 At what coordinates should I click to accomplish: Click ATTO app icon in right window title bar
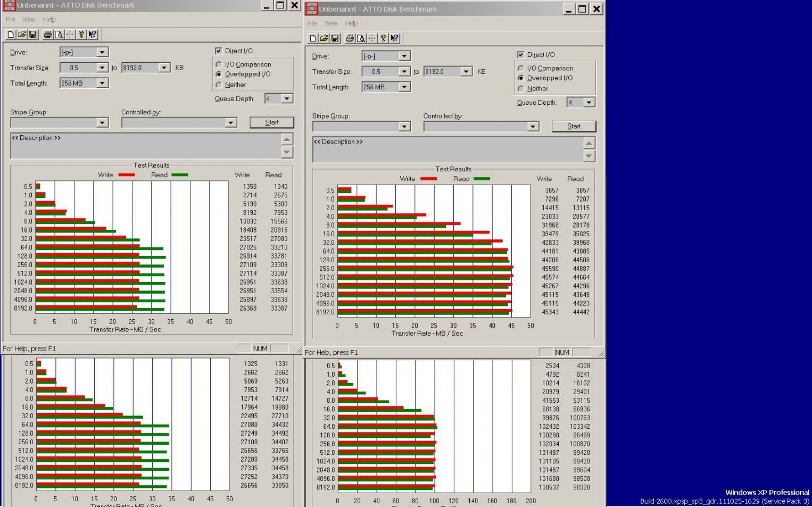click(x=311, y=9)
